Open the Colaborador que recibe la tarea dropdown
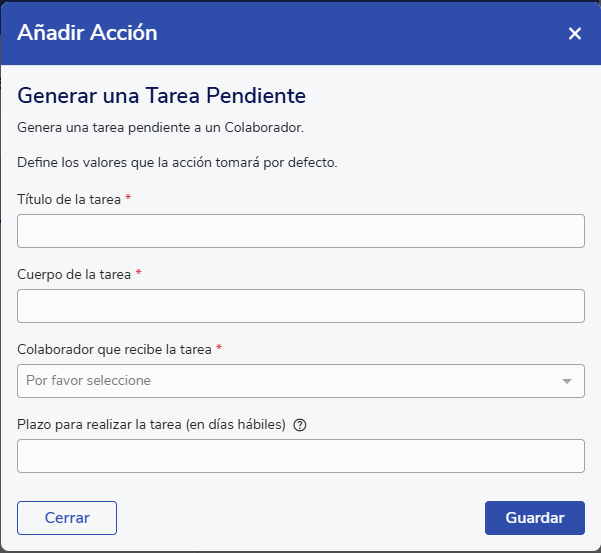Viewport: 601px width, 553px height. 290,381
